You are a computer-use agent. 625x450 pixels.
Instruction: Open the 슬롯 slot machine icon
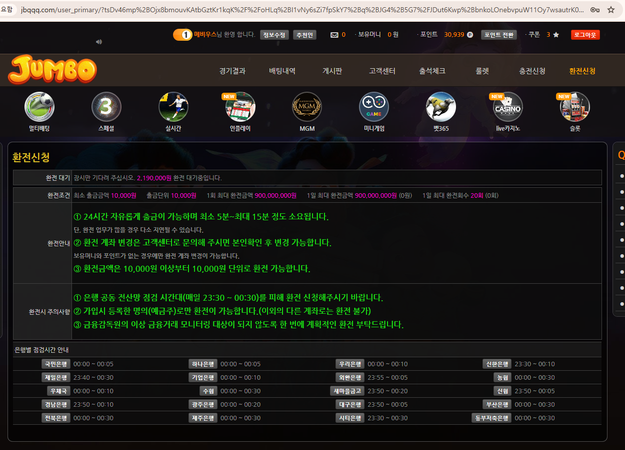click(574, 107)
